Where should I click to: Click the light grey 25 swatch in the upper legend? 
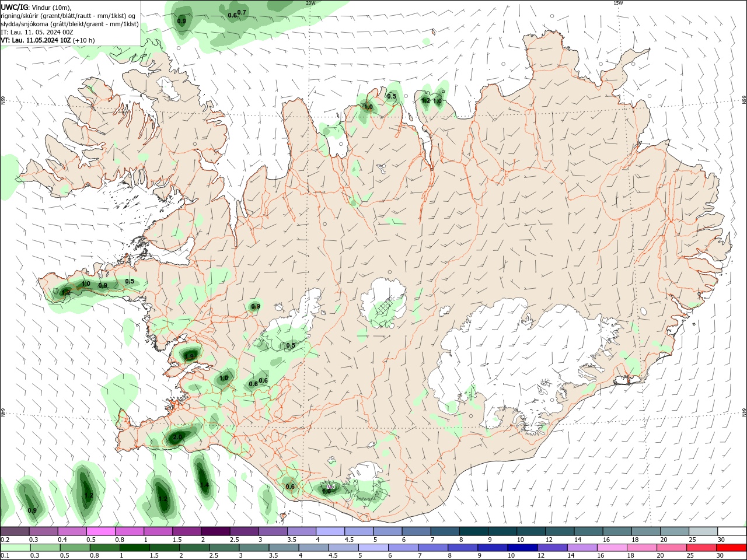click(x=703, y=531)
